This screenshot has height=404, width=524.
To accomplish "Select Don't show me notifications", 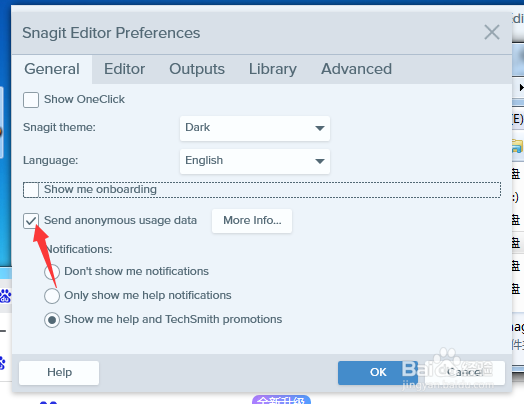I will pyautogui.click(x=52, y=272).
